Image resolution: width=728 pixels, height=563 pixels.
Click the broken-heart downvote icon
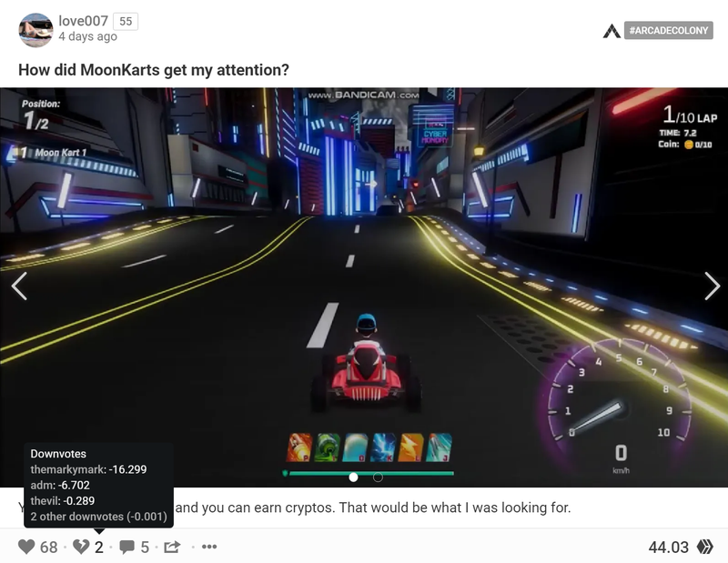point(81,547)
